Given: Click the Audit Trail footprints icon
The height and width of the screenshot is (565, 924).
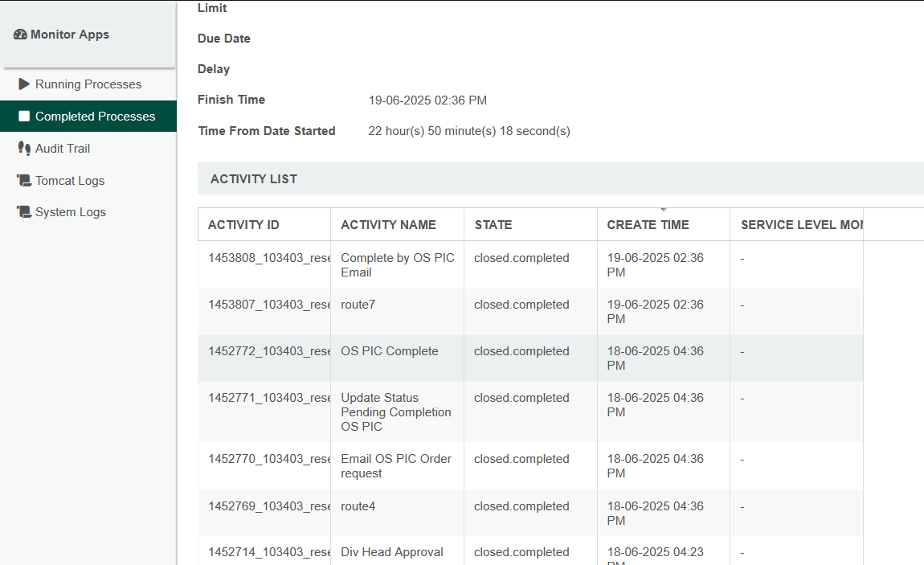Looking at the screenshot, I should [x=24, y=149].
